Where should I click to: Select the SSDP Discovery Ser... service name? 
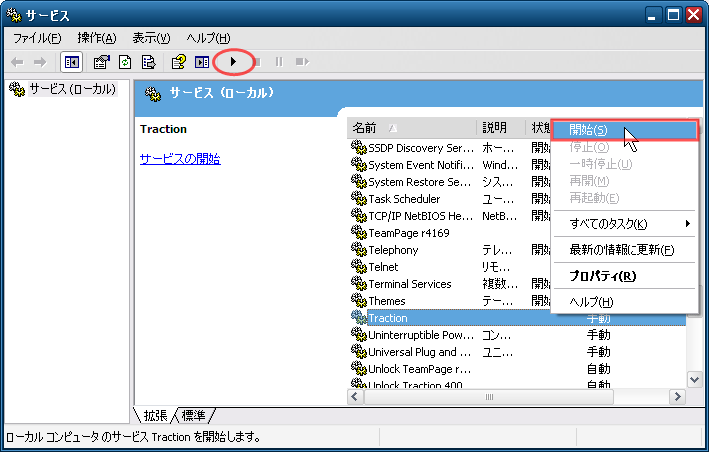coord(421,148)
